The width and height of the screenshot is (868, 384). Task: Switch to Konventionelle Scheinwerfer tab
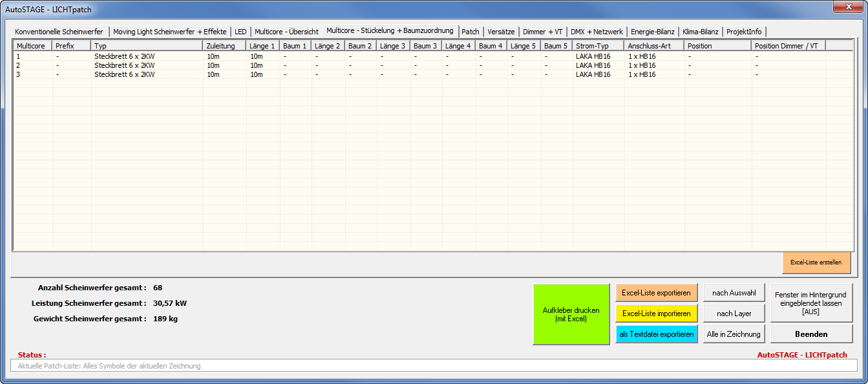coord(59,32)
